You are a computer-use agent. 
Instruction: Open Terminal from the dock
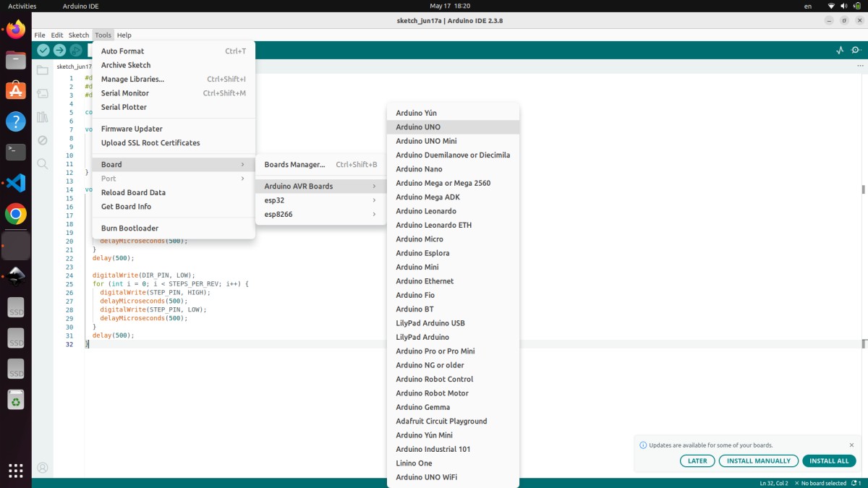pyautogui.click(x=16, y=153)
